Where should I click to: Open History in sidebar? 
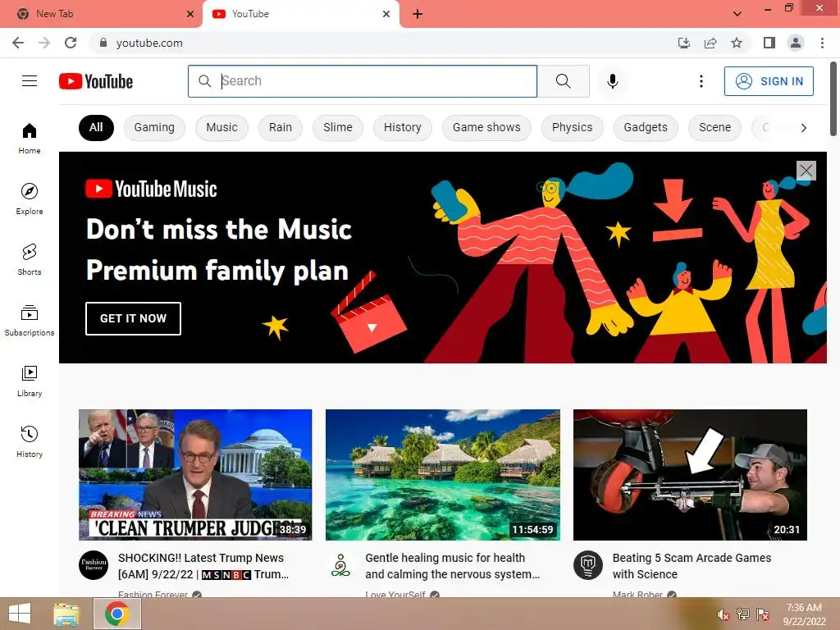(x=30, y=441)
